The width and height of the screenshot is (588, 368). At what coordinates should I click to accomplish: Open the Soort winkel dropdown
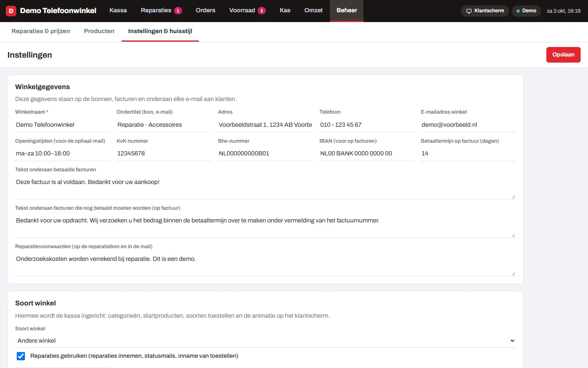click(x=265, y=341)
